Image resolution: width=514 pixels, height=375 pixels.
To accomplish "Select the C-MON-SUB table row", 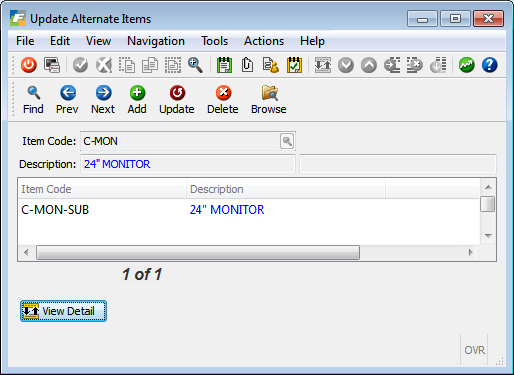I will click(249, 210).
